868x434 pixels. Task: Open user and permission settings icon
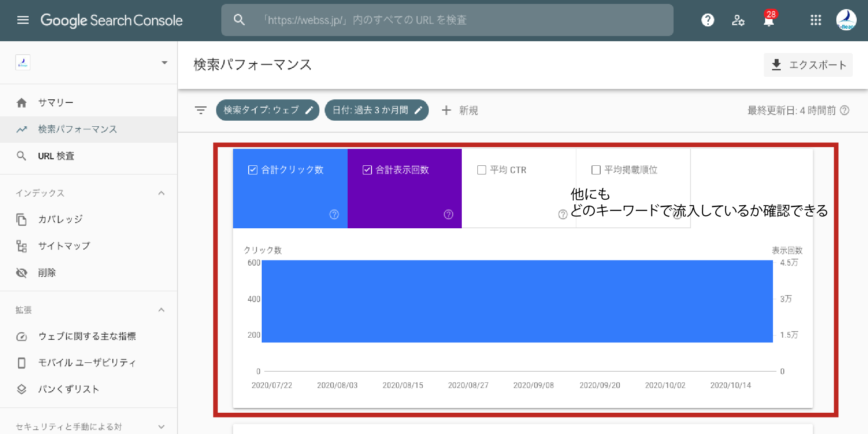738,20
